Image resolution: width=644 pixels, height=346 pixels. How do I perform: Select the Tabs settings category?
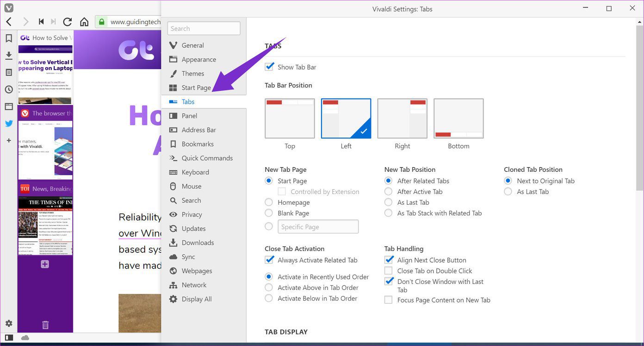pyautogui.click(x=204, y=102)
